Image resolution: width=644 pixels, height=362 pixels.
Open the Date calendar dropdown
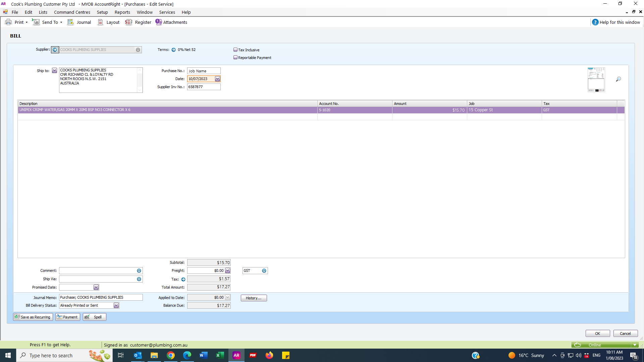[217, 79]
